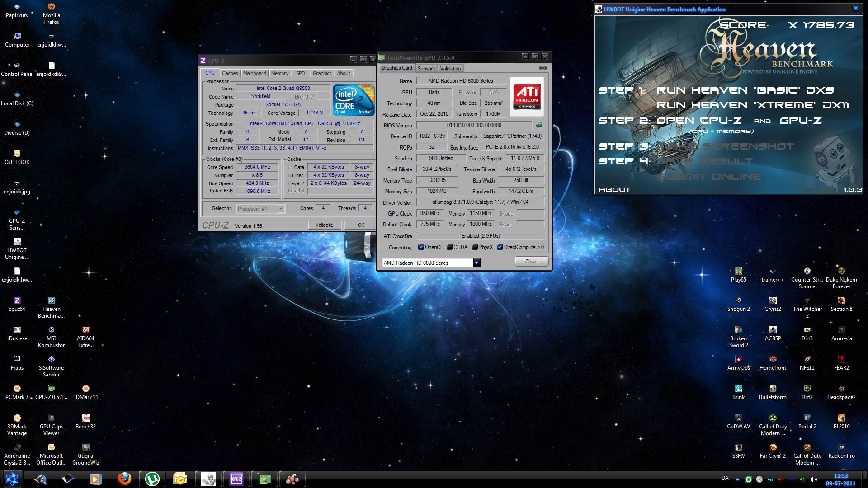Open Graphics tab in CPU-Z
This screenshot has width=868, height=488.
(322, 73)
